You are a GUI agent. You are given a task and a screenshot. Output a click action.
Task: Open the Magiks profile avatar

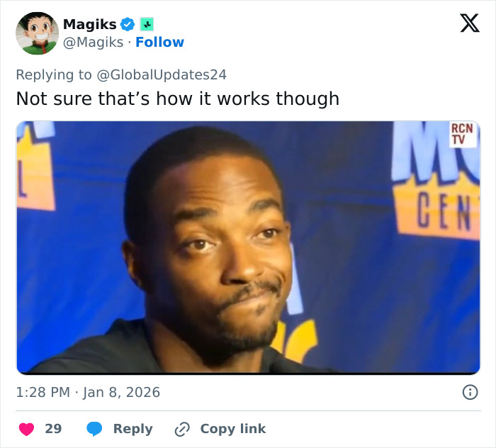[37, 33]
